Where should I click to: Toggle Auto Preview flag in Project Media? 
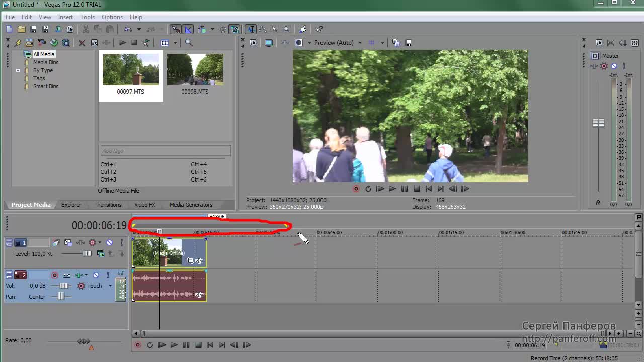click(x=146, y=43)
